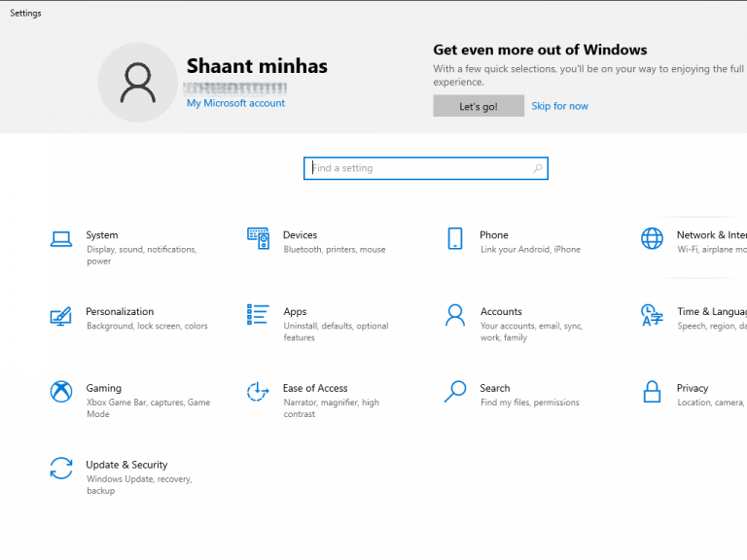Select the Apps category title
Viewport: 747px width, 560px height.
coord(295,312)
